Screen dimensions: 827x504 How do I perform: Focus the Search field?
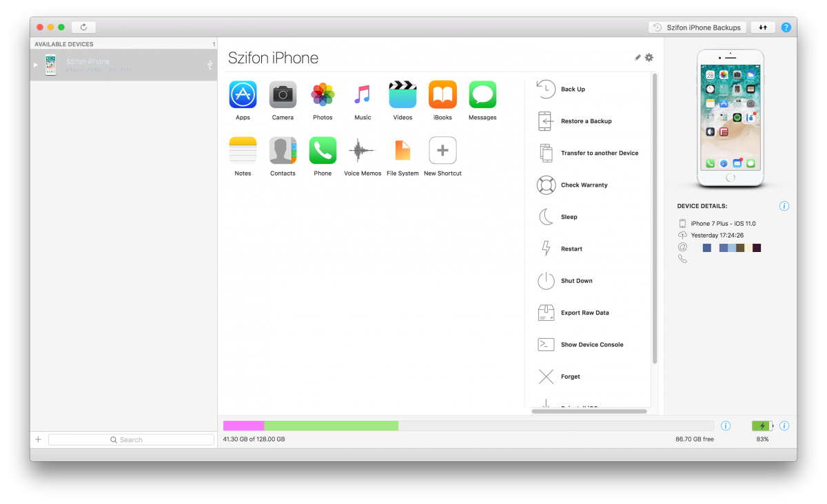[x=131, y=439]
